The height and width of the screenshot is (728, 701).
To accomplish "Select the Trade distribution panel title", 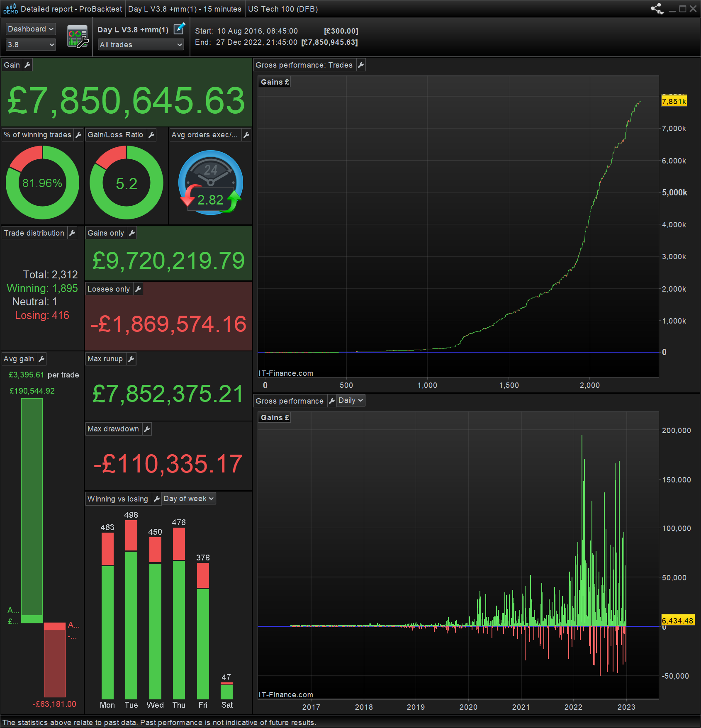I will [x=34, y=233].
